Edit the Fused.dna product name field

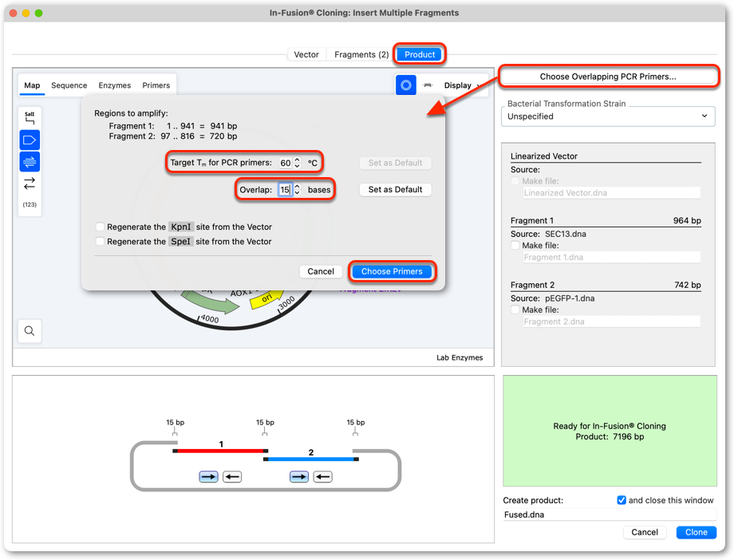pyautogui.click(x=610, y=515)
